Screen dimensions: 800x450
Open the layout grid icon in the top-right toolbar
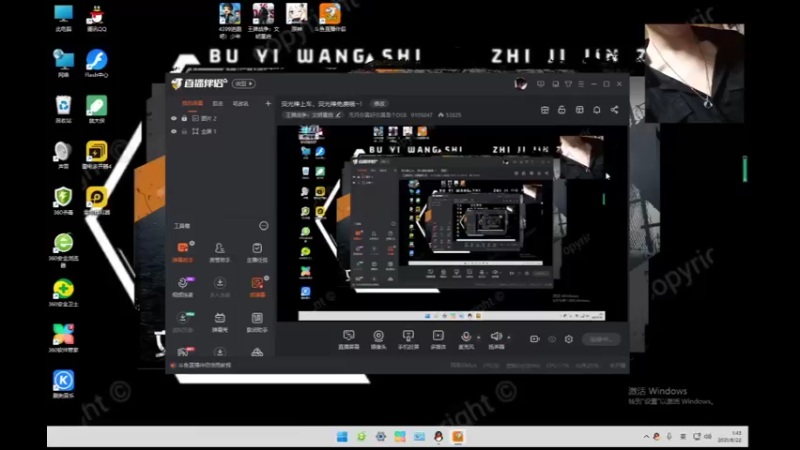pos(580,110)
